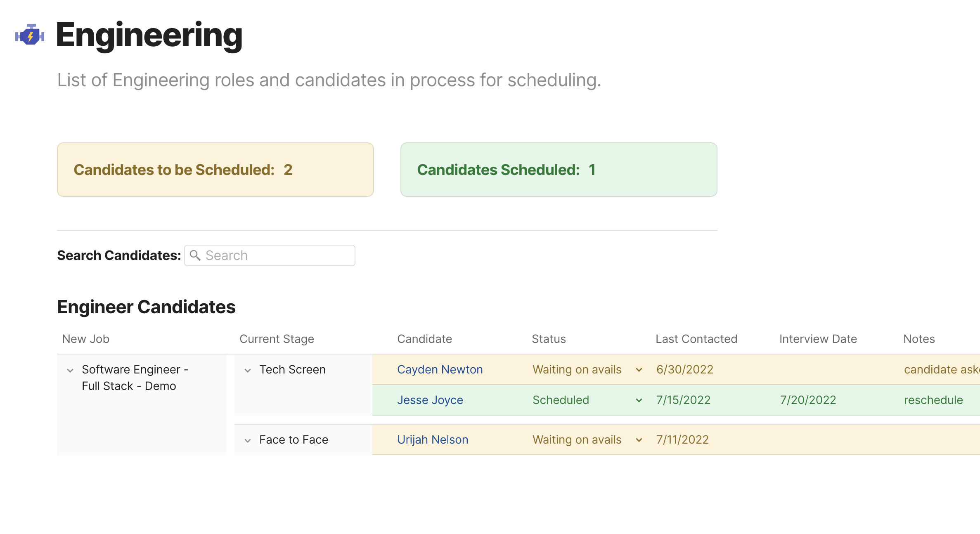Open status dropdown for Cayden Newton
Screen dimensions: 980x534
[x=639, y=370]
